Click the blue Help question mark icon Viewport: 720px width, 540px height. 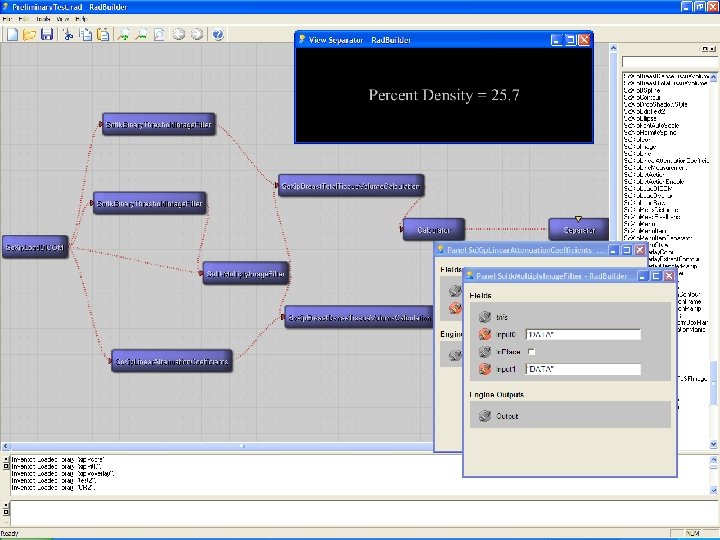217,34
